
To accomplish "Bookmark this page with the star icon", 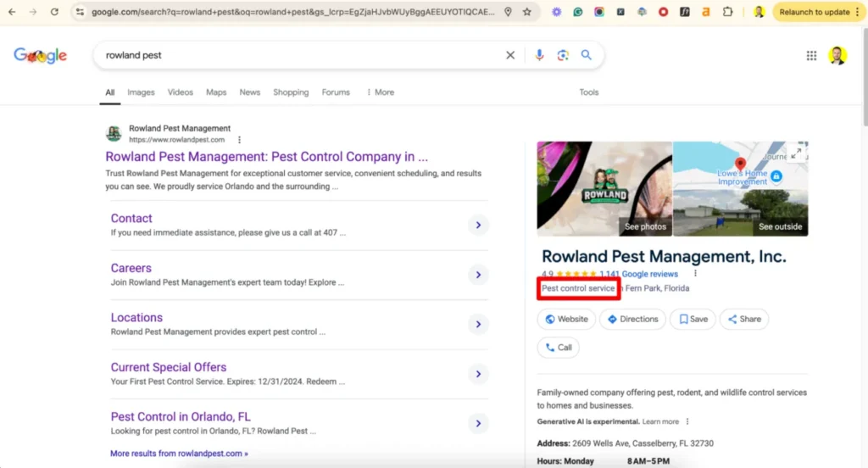I will click(527, 12).
